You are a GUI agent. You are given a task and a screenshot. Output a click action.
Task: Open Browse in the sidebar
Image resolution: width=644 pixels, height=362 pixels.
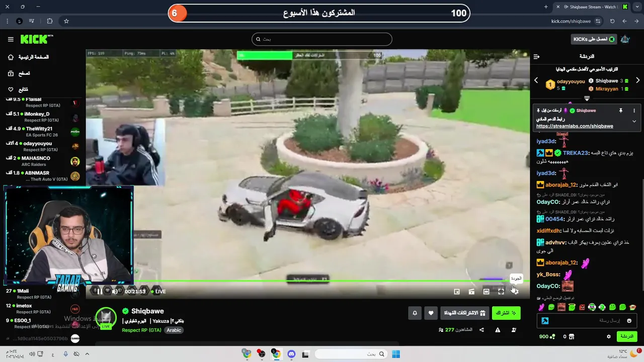pos(19,73)
